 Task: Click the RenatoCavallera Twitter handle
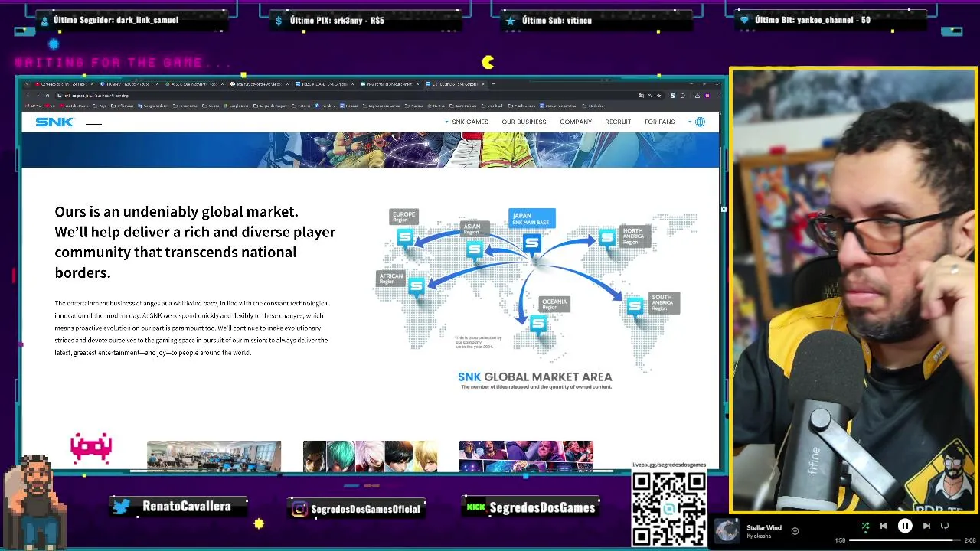(x=186, y=507)
